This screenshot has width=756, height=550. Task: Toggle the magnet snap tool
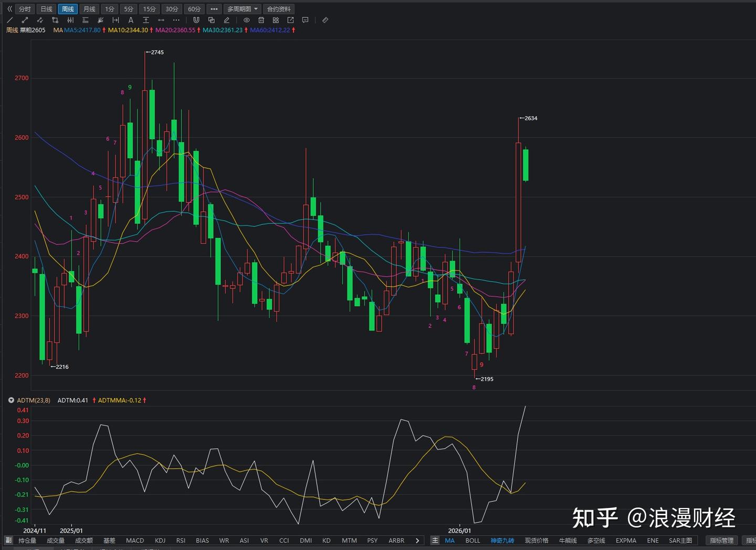click(196, 20)
